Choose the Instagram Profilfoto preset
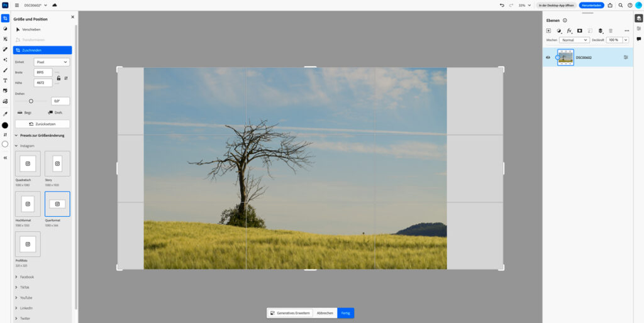This screenshot has height=323, width=644. pyautogui.click(x=28, y=244)
